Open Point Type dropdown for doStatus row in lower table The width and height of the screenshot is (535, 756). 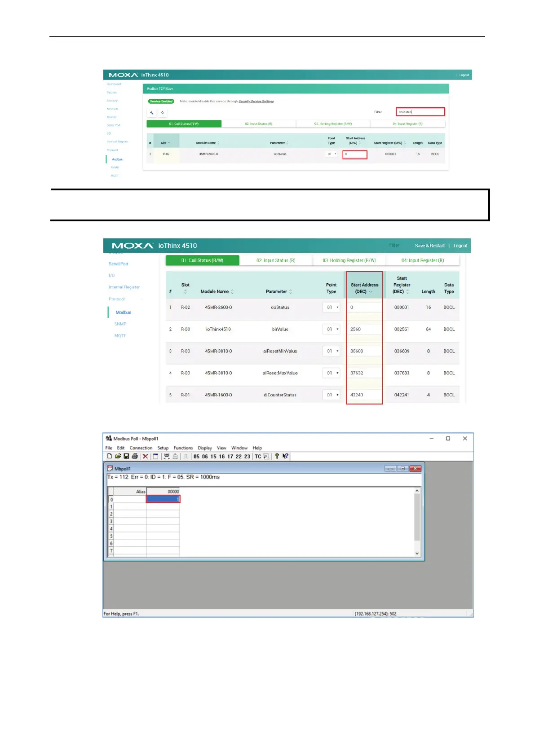click(332, 308)
